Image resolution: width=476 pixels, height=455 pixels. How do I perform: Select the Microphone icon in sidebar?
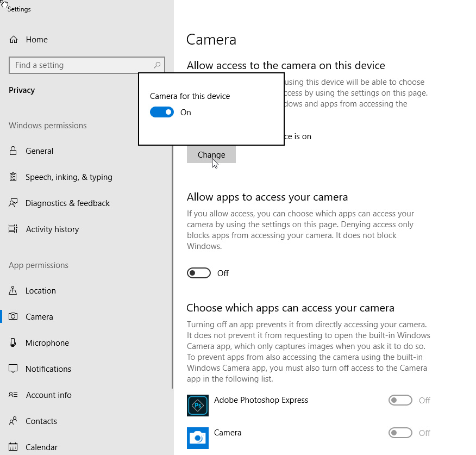(x=14, y=343)
